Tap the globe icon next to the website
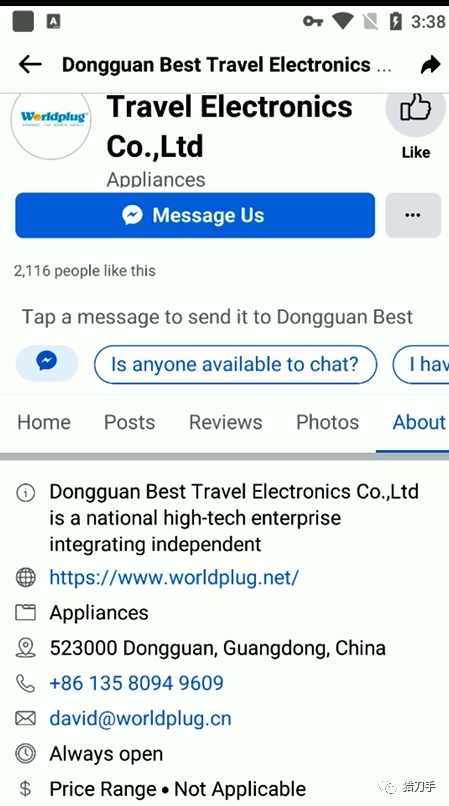The height and width of the screenshot is (806, 449). pyautogui.click(x=25, y=578)
